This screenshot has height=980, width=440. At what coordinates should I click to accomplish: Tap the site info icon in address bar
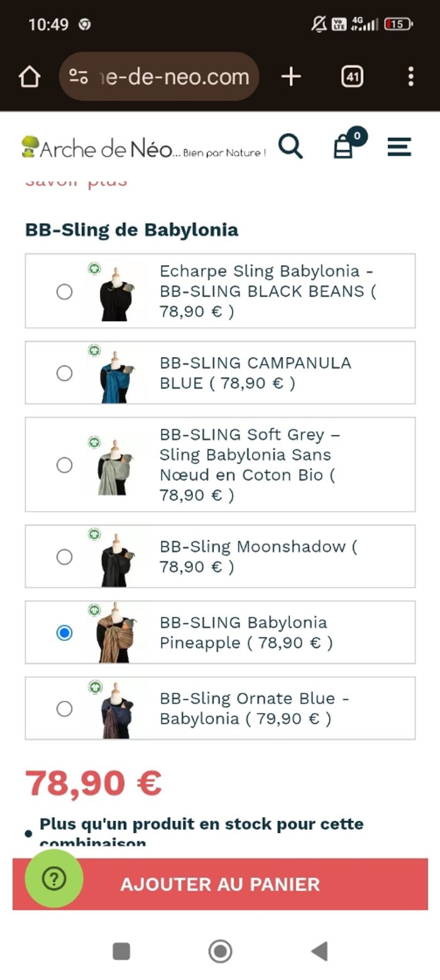pyautogui.click(x=79, y=77)
